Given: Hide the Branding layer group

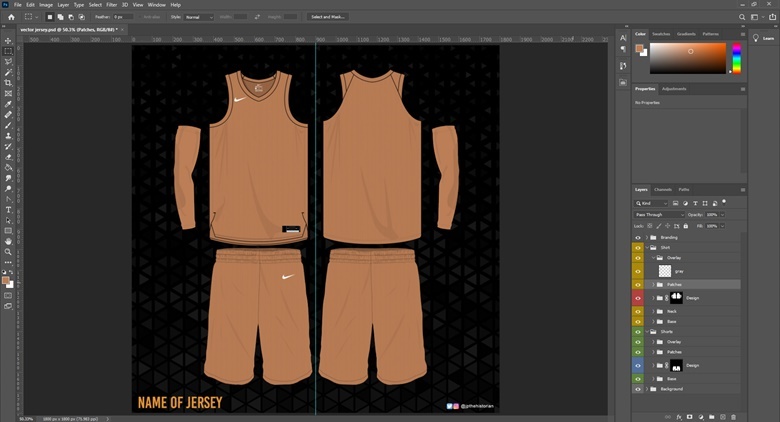Looking at the screenshot, I should [638, 237].
